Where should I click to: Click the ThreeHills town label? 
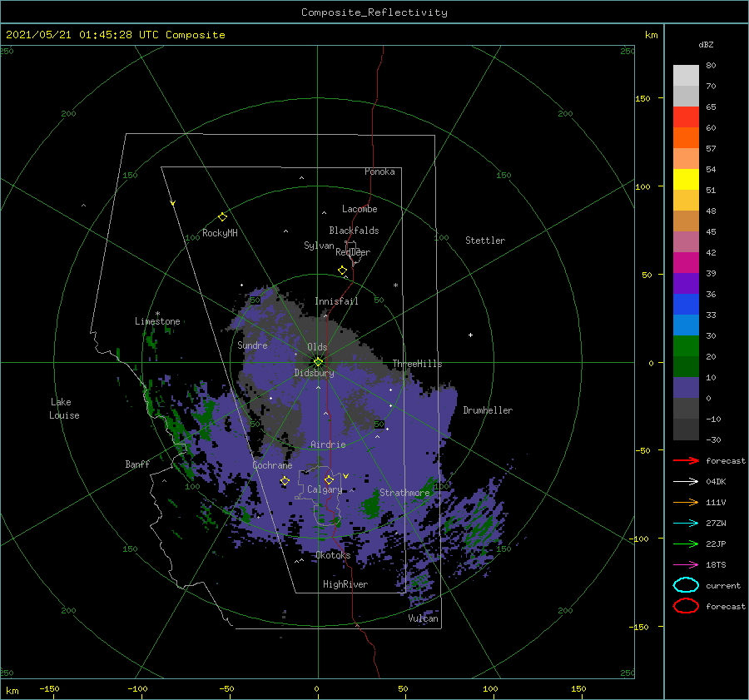(x=418, y=364)
